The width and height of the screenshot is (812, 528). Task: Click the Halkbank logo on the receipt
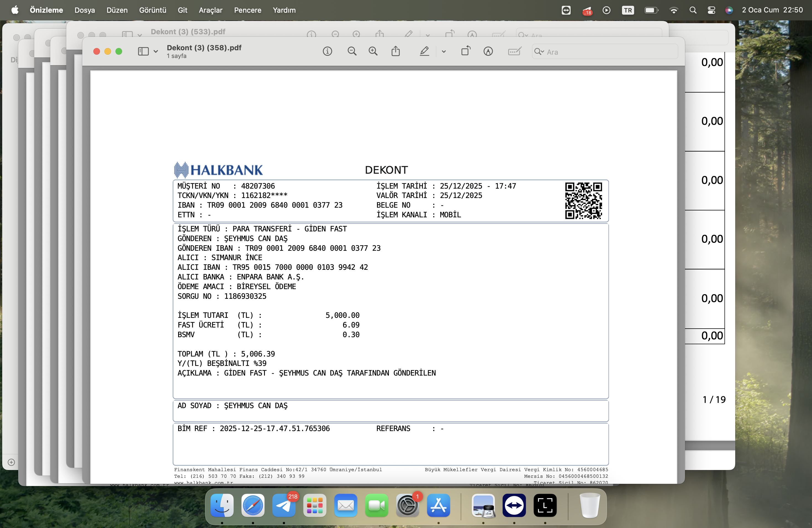pos(218,170)
